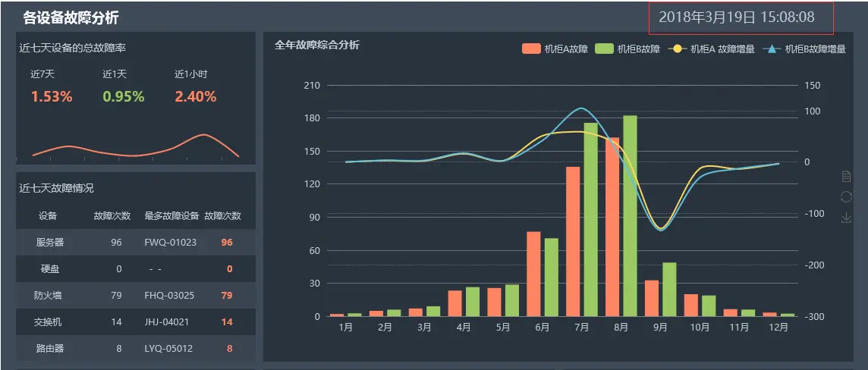Click the 1月 axis label
868x370 pixels.
coord(345,327)
